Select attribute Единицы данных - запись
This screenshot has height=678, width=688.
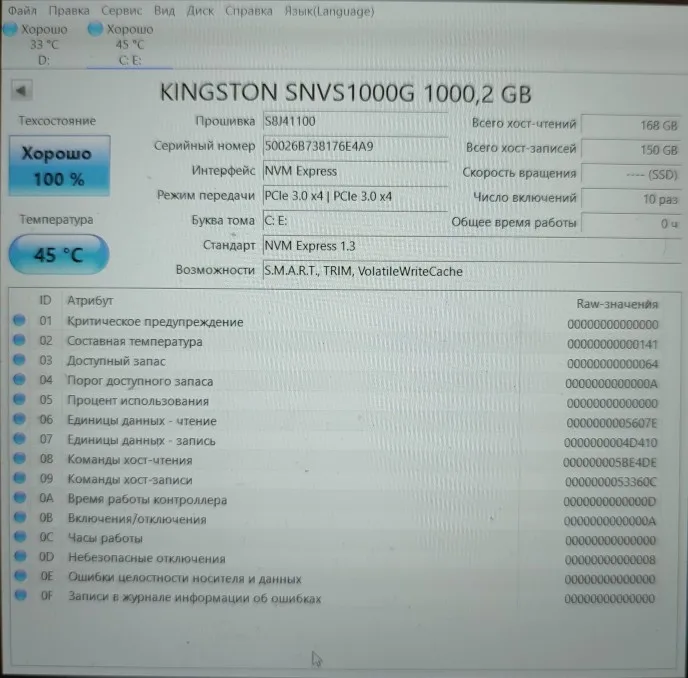tap(141, 440)
